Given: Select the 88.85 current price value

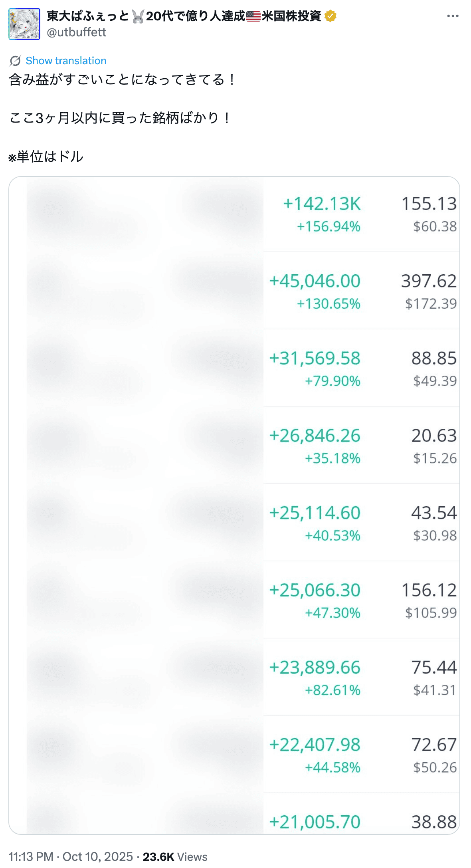Looking at the screenshot, I should pos(434,358).
